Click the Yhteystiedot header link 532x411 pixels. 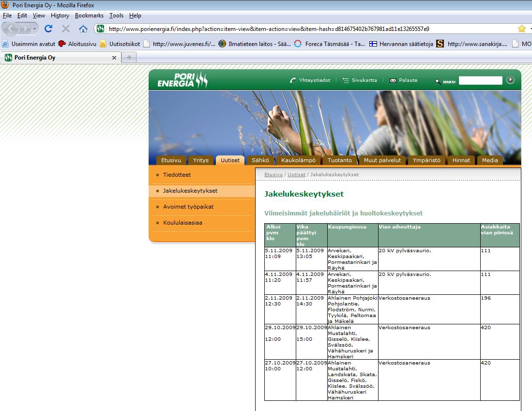point(315,80)
